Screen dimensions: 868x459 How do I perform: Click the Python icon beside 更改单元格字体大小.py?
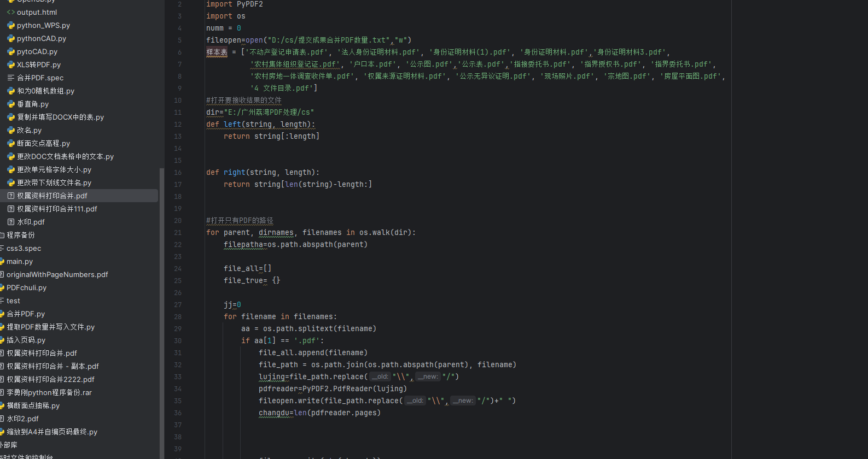tap(11, 169)
